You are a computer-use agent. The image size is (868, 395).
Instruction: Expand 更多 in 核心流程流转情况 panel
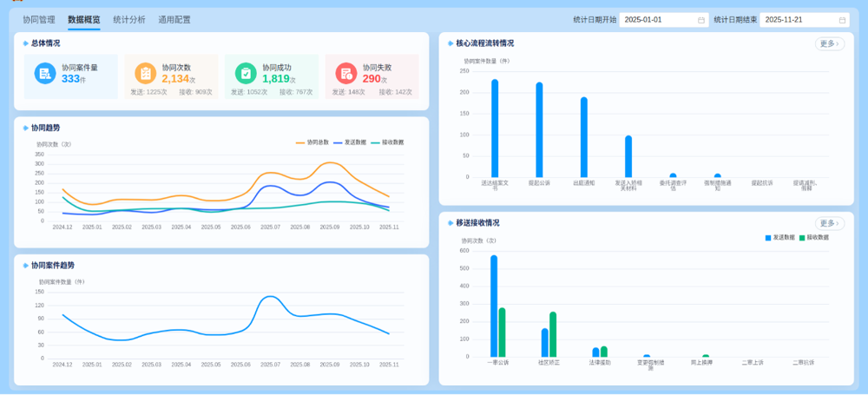(829, 43)
